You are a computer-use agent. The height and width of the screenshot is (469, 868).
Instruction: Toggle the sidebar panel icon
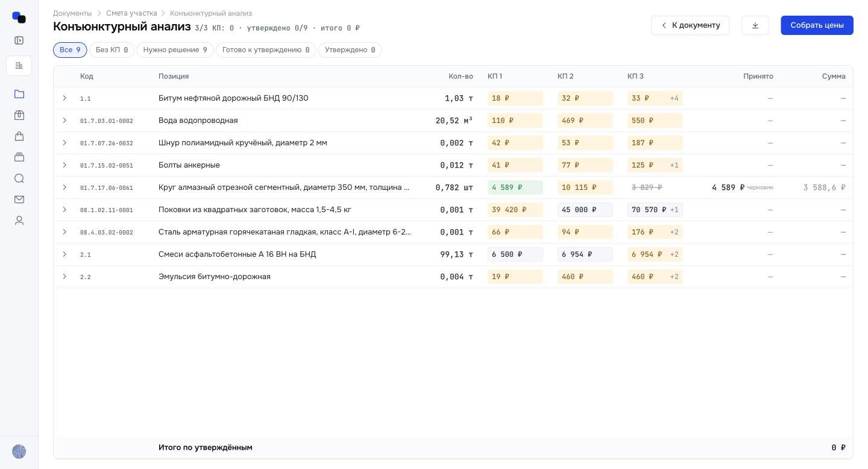pos(19,40)
